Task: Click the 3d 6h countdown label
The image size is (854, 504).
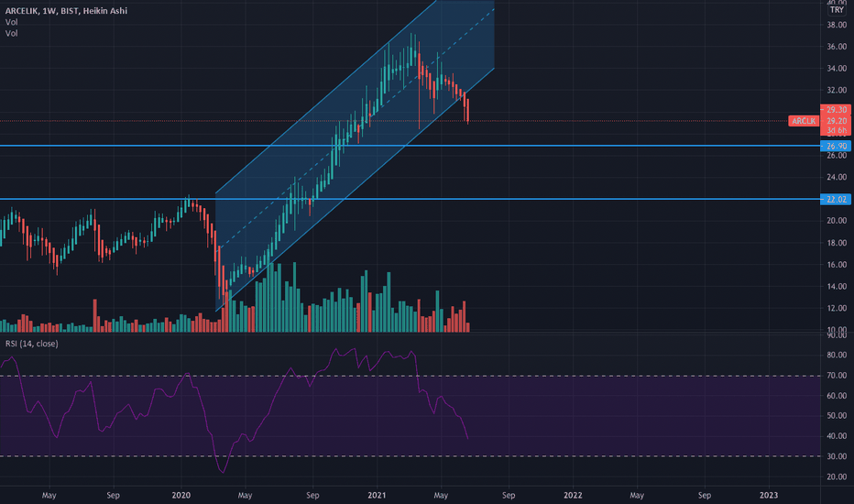Action: [836, 130]
